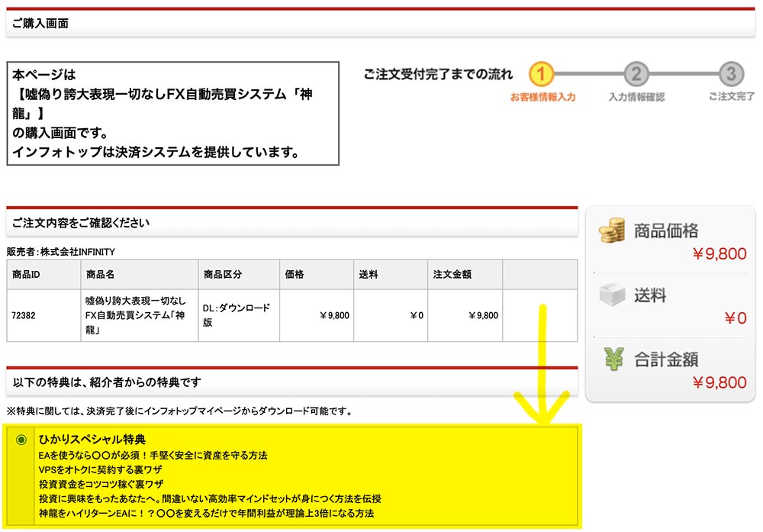Click the ￥0 shipping cell in table
This screenshot has height=532, width=763.
[x=391, y=315]
